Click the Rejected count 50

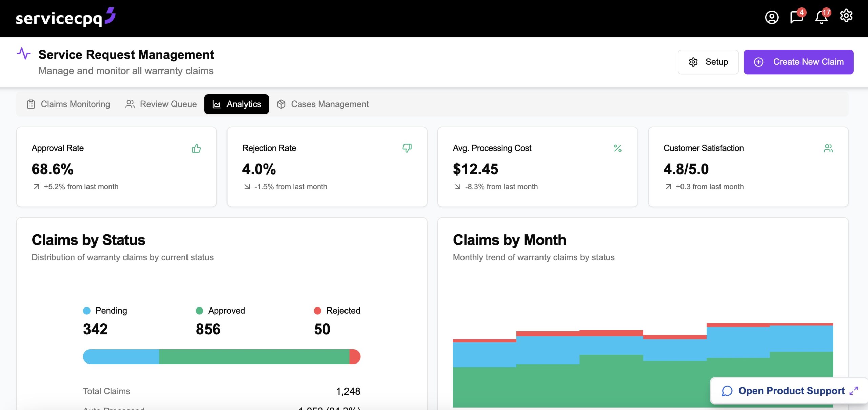tap(322, 329)
